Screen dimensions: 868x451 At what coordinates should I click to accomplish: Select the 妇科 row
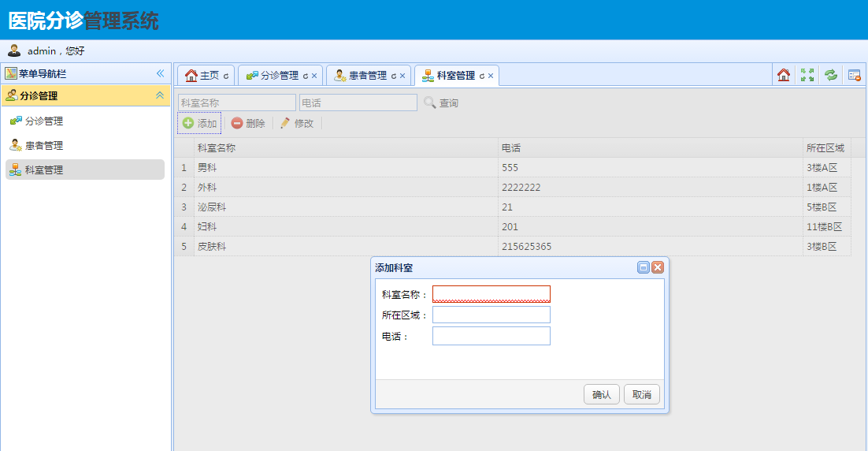coord(513,226)
